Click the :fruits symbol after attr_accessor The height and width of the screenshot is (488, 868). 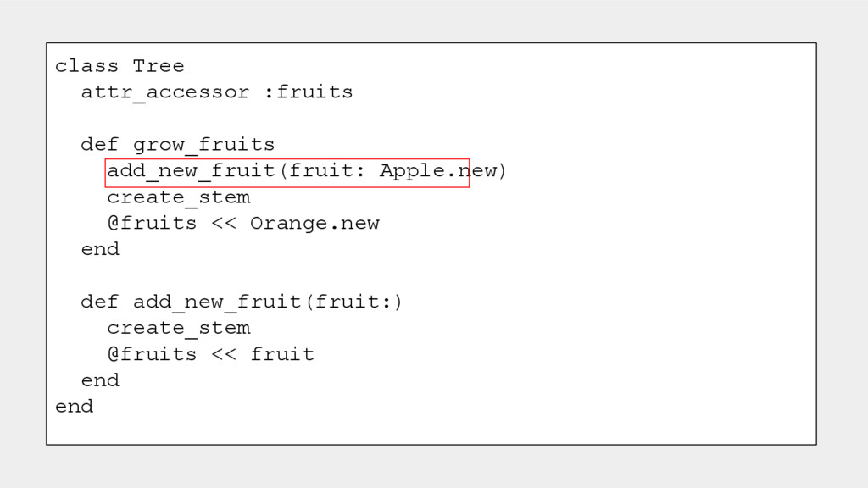pos(308,92)
